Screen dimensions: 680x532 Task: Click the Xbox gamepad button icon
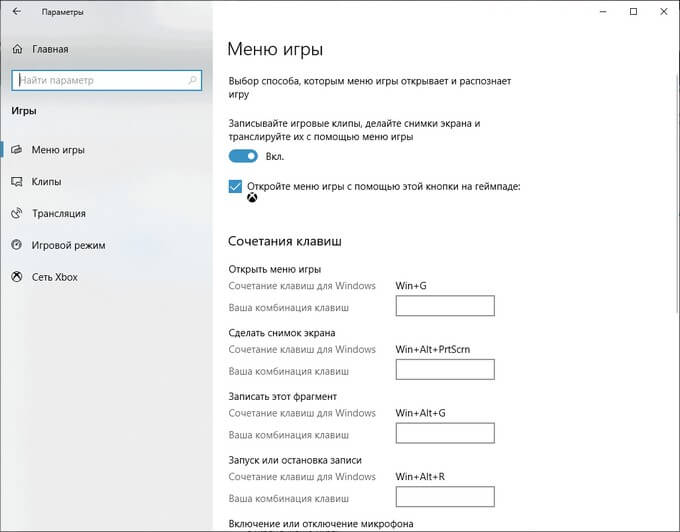[x=252, y=198]
